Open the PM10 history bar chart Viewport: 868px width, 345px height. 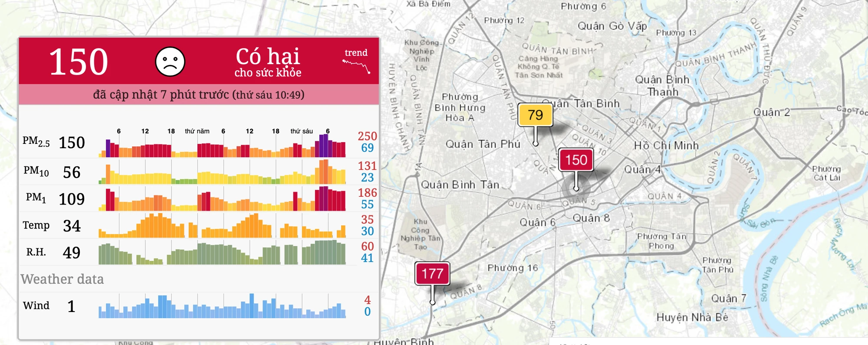click(x=222, y=172)
